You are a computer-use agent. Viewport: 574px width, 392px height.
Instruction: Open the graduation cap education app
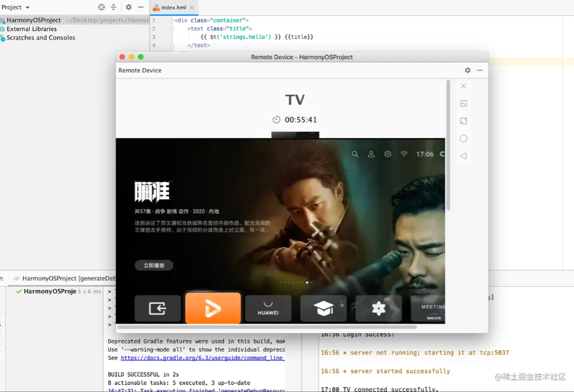click(323, 308)
